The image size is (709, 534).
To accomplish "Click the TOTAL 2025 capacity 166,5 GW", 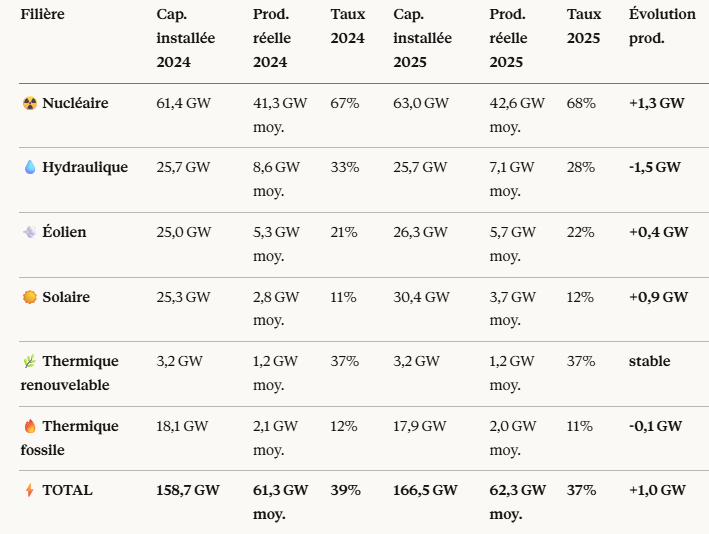I will [x=425, y=490].
